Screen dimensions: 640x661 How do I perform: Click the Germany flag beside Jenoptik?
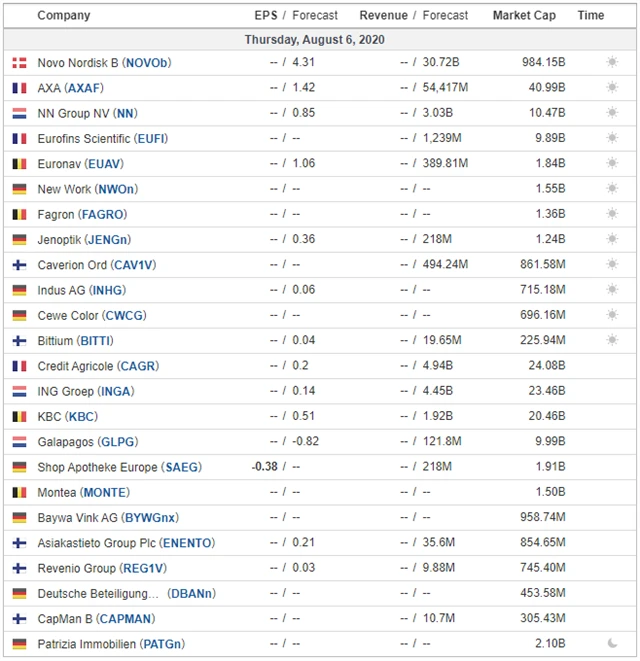click(19, 240)
